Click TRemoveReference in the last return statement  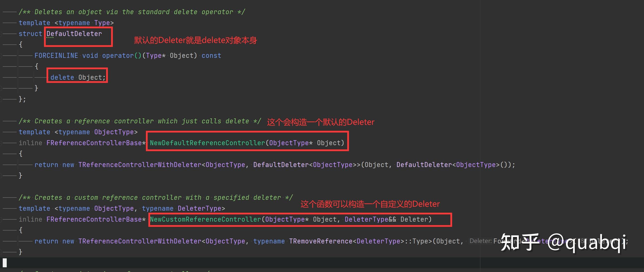tap(320, 241)
